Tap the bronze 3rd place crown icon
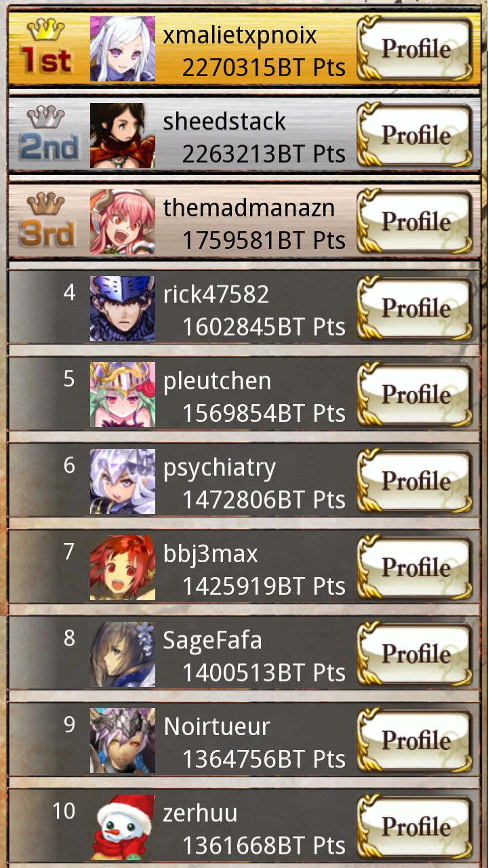The width and height of the screenshot is (488, 868). (45, 203)
